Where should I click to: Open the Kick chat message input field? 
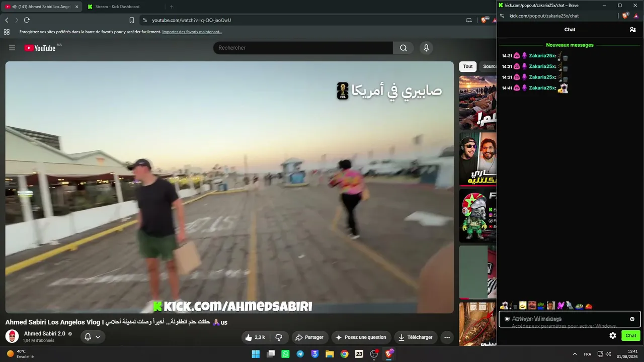tap(570, 319)
